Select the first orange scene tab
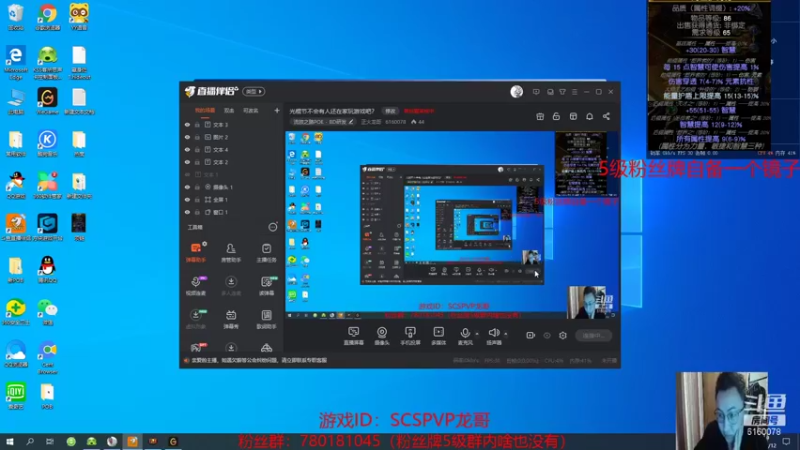This screenshot has height=450, width=800. click(205, 110)
